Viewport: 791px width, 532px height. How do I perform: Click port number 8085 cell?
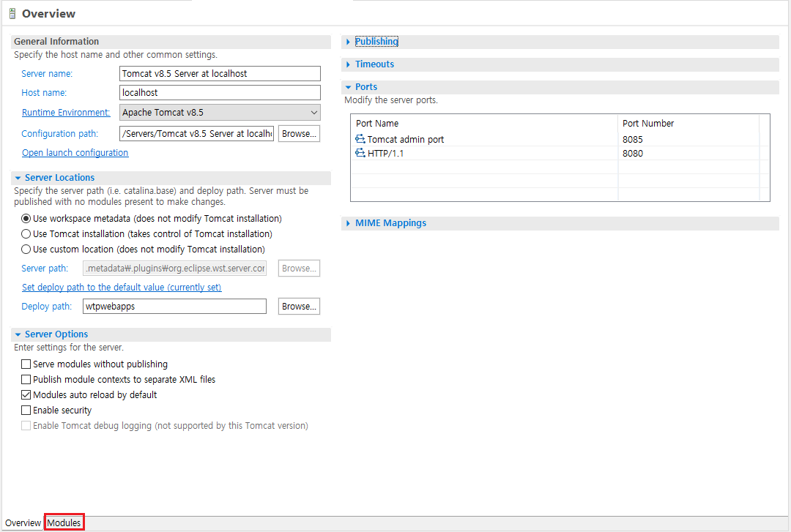(633, 139)
